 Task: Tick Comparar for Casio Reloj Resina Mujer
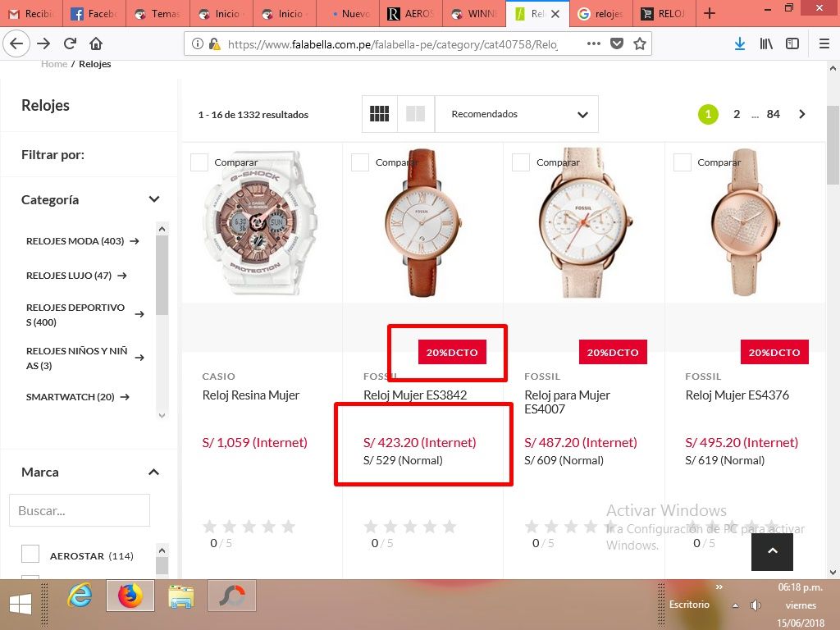(199, 162)
